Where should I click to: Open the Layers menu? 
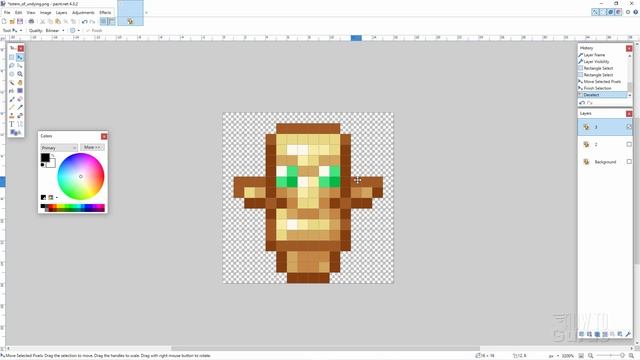[x=62, y=13]
